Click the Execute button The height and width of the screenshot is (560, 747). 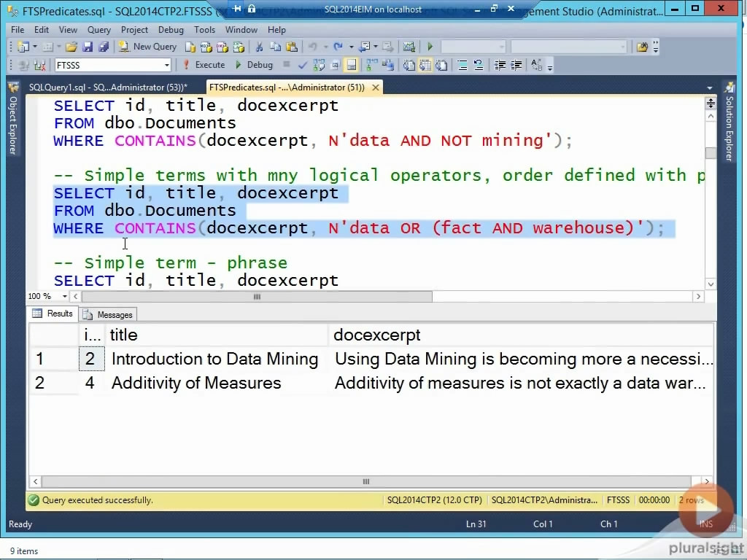[204, 65]
